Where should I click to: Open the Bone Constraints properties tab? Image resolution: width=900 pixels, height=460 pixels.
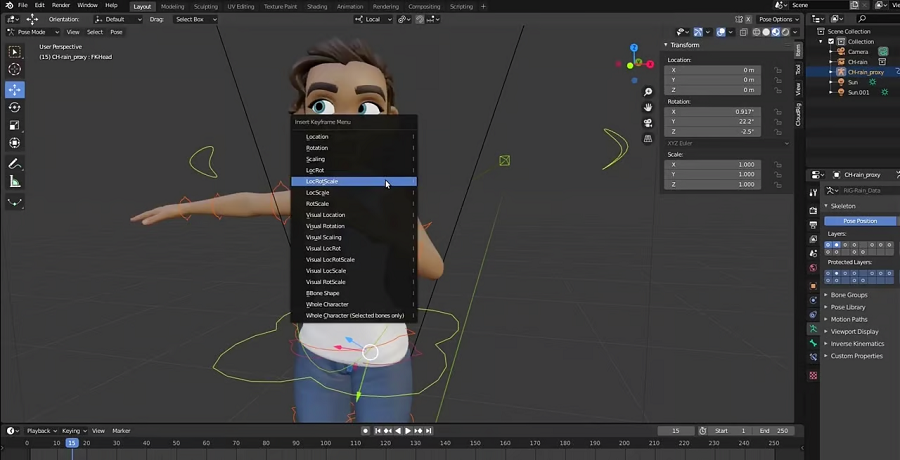click(813, 357)
